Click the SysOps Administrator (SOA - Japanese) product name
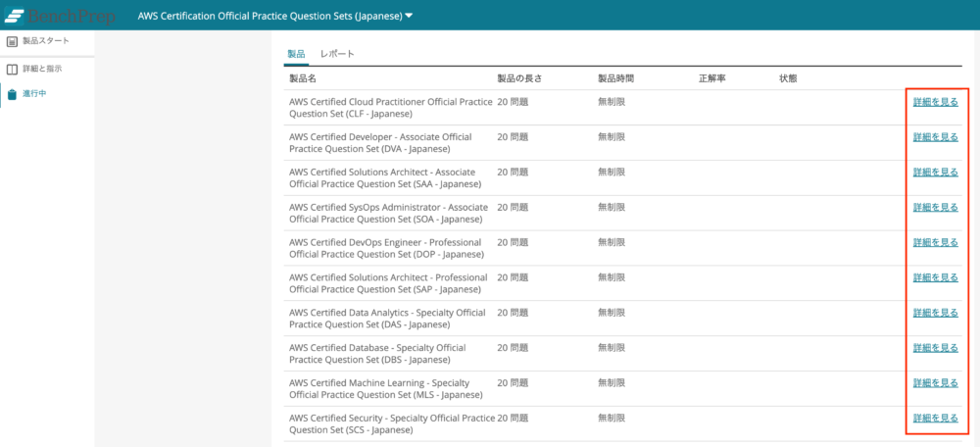Screen dimensions: 980x447 [x=389, y=213]
